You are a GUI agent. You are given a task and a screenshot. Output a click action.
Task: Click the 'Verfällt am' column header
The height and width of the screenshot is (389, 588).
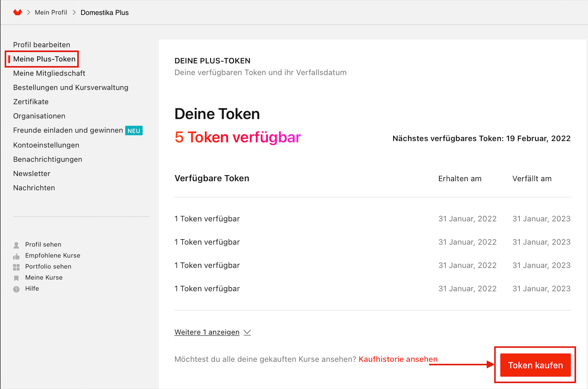(x=532, y=179)
